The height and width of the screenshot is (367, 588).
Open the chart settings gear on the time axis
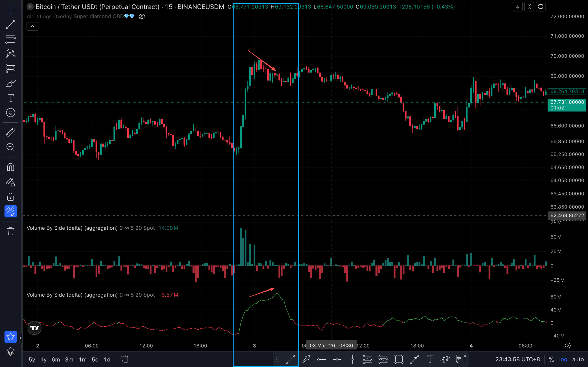pyautogui.click(x=568, y=346)
